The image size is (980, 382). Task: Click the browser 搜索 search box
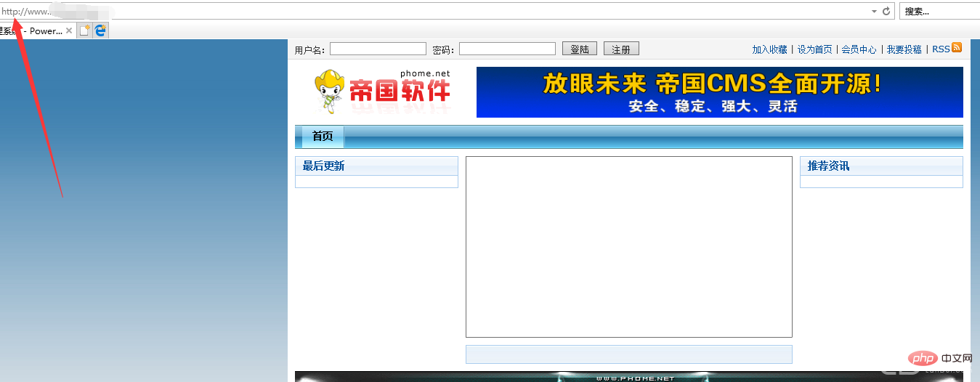[937, 11]
